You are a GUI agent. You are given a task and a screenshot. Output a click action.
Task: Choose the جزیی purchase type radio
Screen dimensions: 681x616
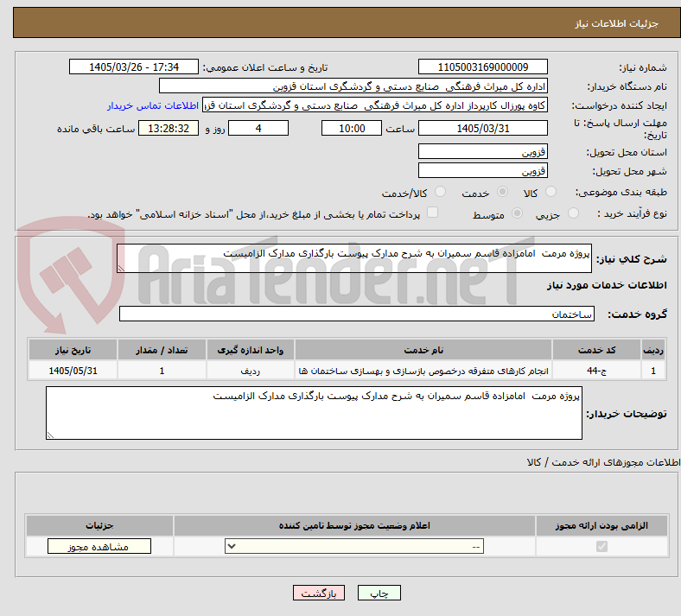[573, 213]
